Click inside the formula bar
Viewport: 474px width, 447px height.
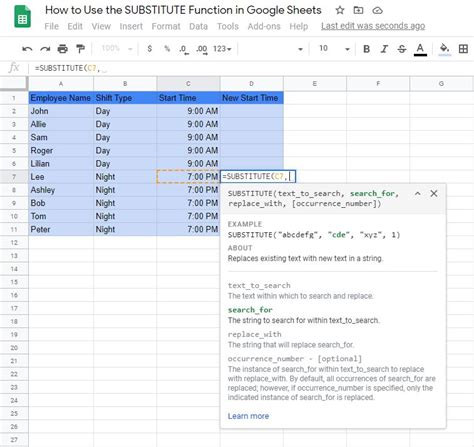pos(253,68)
